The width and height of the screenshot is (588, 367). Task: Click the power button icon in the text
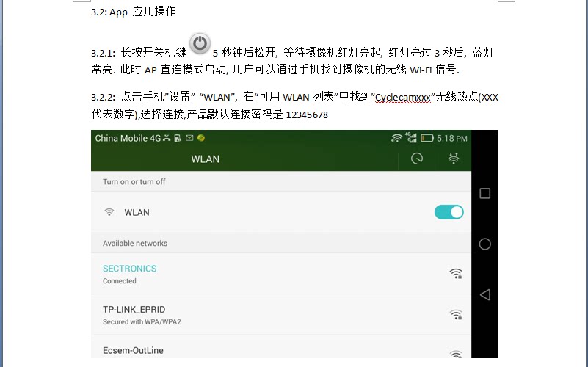[x=200, y=43]
